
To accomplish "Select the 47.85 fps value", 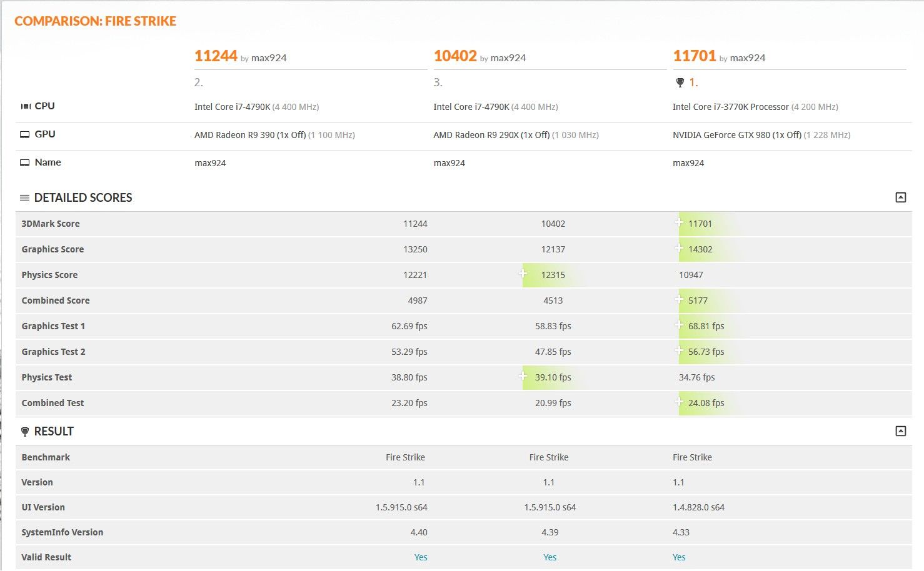I will [x=553, y=352].
